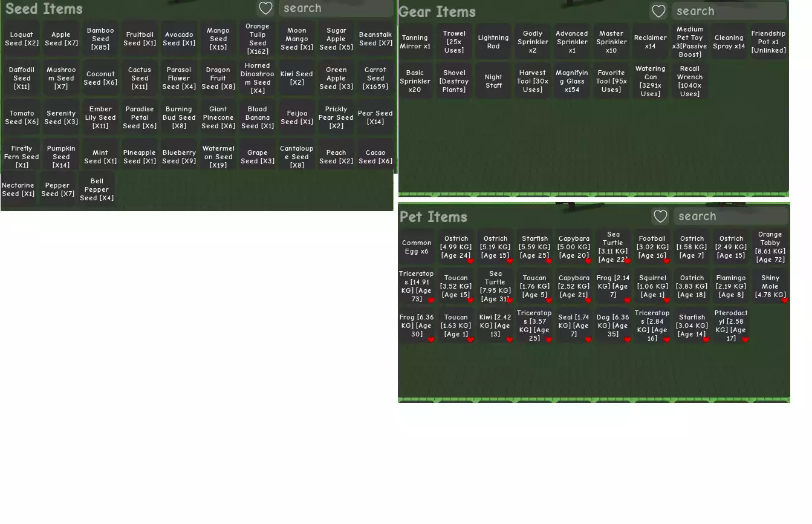Pick the Lightning Rod gear item
Screen dimensions: 812x524
pos(493,42)
